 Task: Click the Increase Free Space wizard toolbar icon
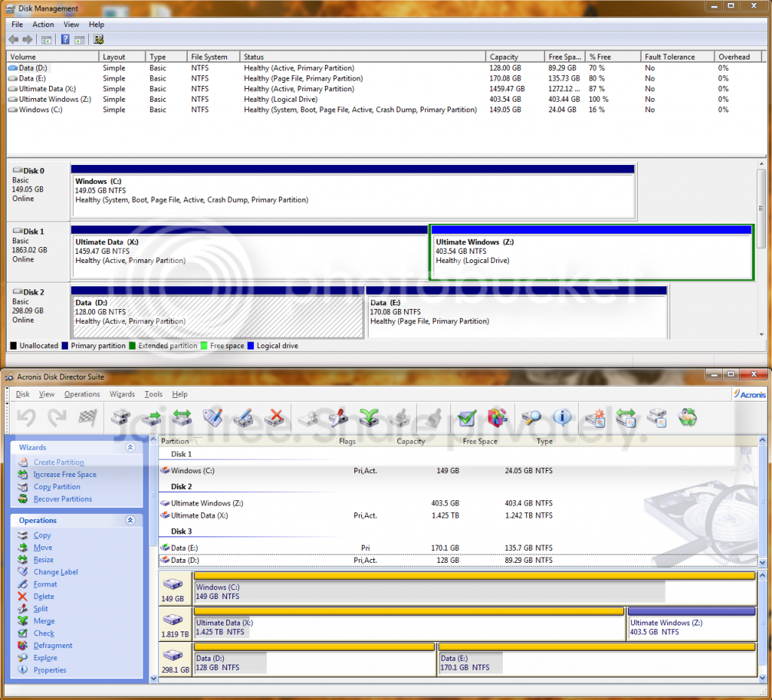tap(626, 418)
